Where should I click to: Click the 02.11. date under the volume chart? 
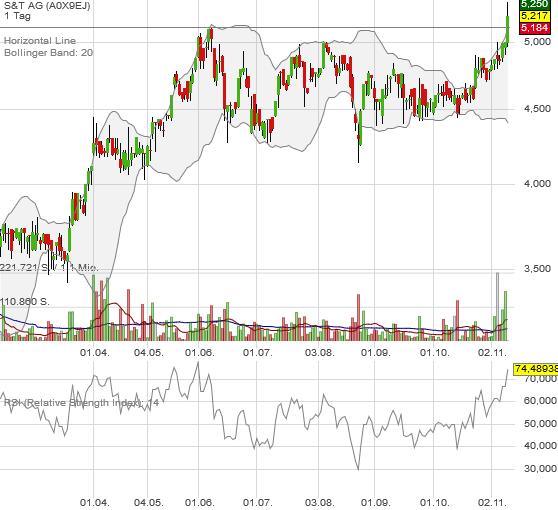pyautogui.click(x=493, y=353)
